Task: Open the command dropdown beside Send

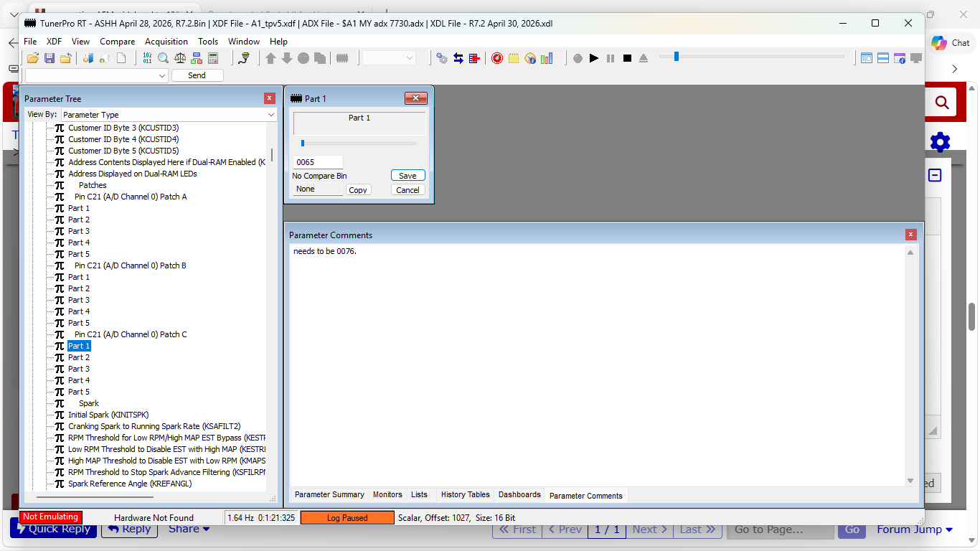Action: [97, 75]
